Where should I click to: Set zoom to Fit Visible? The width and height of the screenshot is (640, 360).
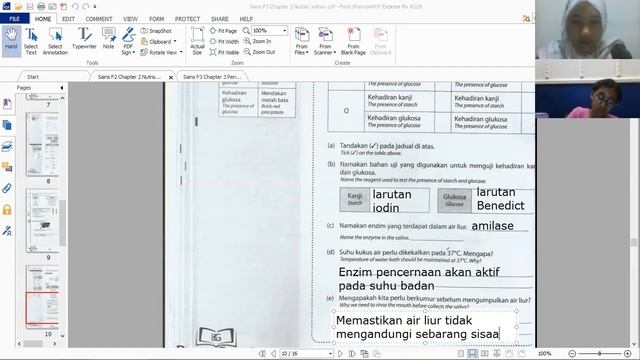[224, 52]
